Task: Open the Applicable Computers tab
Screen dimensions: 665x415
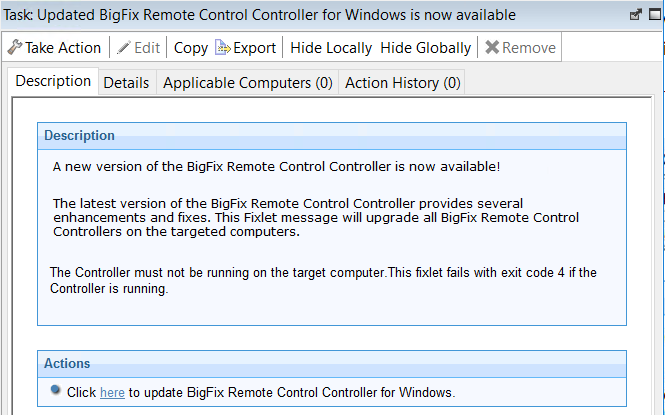Action: (x=247, y=83)
